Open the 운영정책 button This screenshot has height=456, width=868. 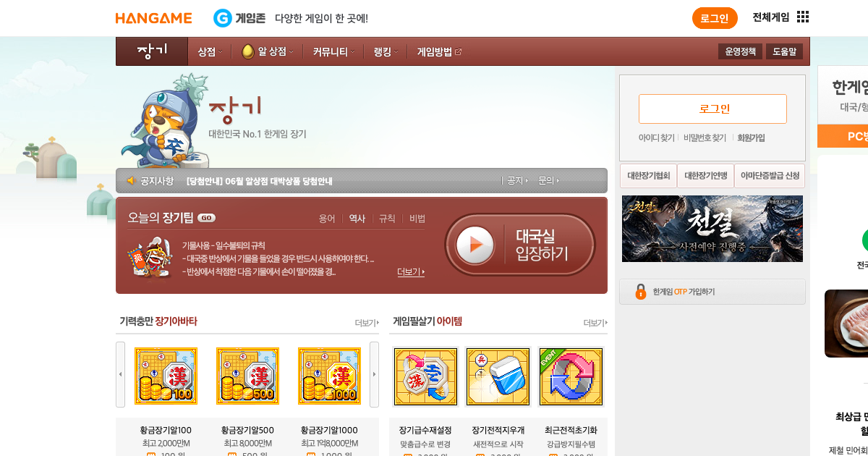[740, 51]
